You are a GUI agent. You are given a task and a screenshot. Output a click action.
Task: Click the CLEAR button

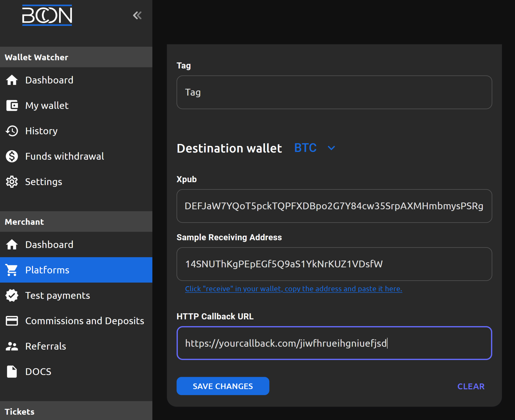(471, 386)
